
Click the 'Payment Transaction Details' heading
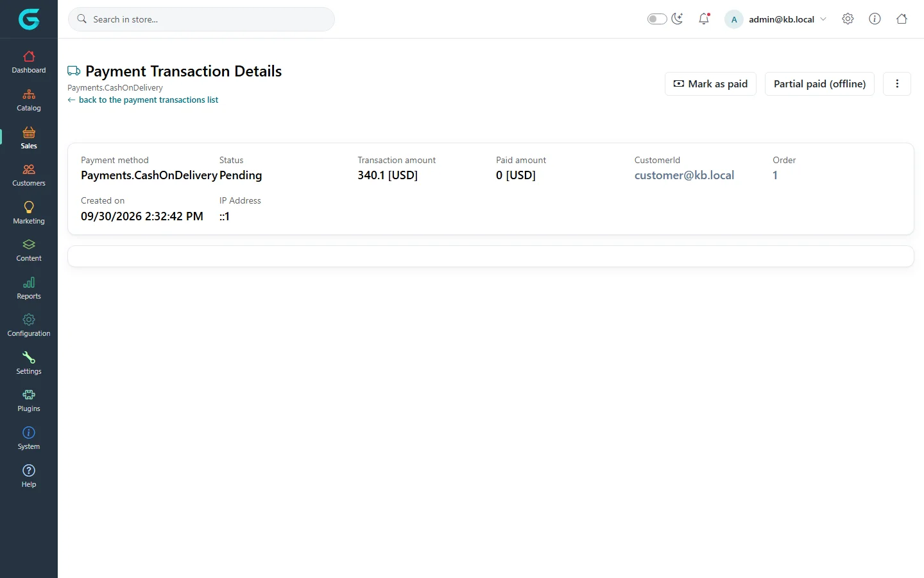click(x=184, y=71)
